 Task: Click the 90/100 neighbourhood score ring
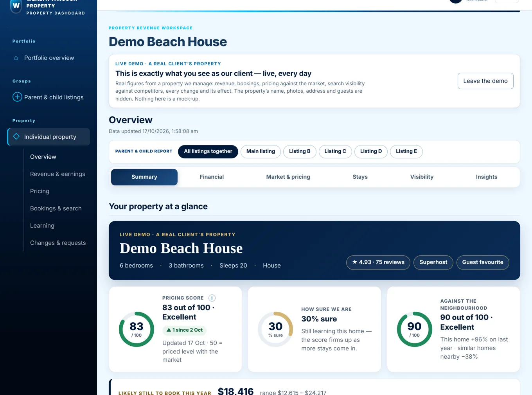[415, 329]
